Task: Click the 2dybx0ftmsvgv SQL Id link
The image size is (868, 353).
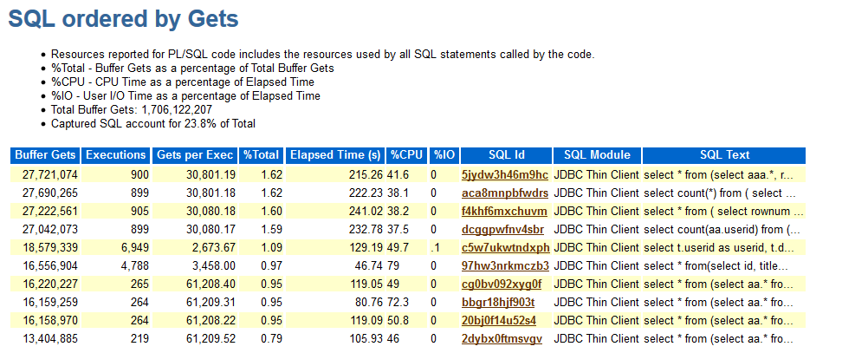Action: (x=502, y=338)
